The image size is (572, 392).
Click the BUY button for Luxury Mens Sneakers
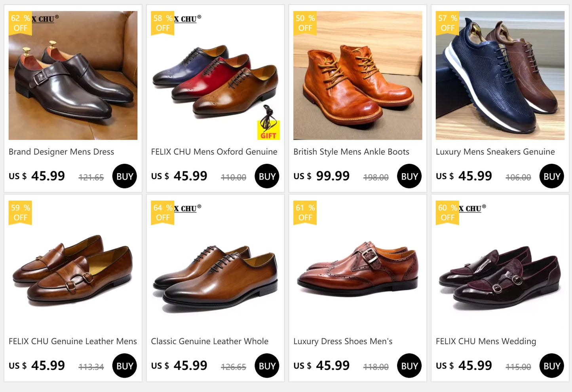click(x=551, y=176)
